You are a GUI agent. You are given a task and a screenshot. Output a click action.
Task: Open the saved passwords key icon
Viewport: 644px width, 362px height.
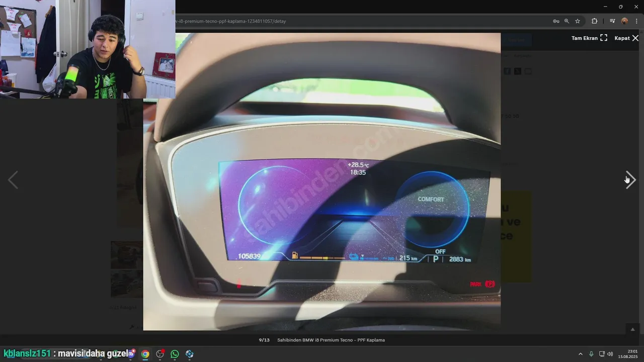(x=556, y=21)
